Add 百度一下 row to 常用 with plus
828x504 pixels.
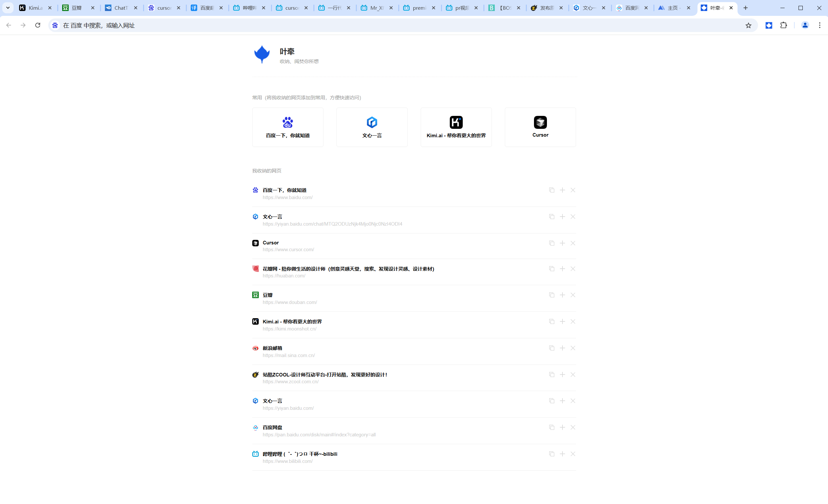[562, 190]
